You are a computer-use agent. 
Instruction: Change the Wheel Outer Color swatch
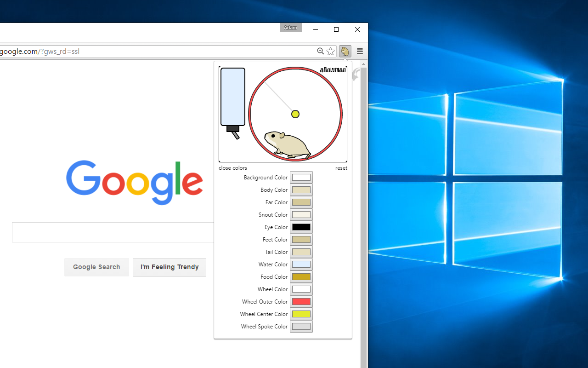pyautogui.click(x=301, y=302)
